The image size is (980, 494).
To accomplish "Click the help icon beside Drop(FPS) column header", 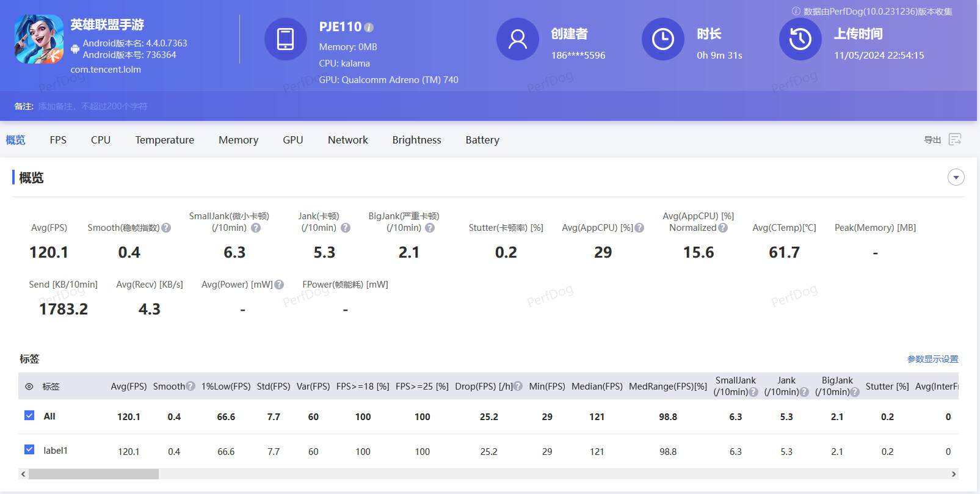I will tap(518, 387).
